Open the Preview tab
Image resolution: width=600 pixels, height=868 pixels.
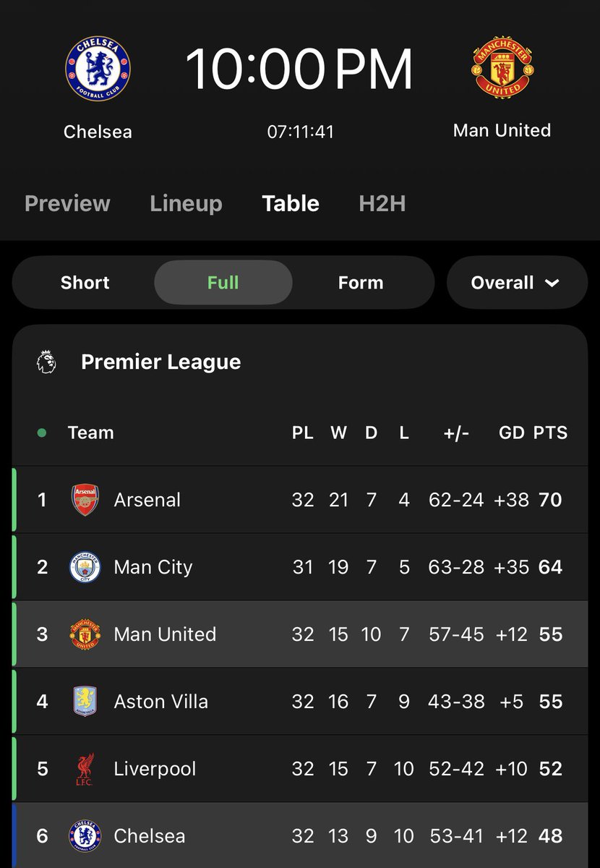tap(67, 203)
